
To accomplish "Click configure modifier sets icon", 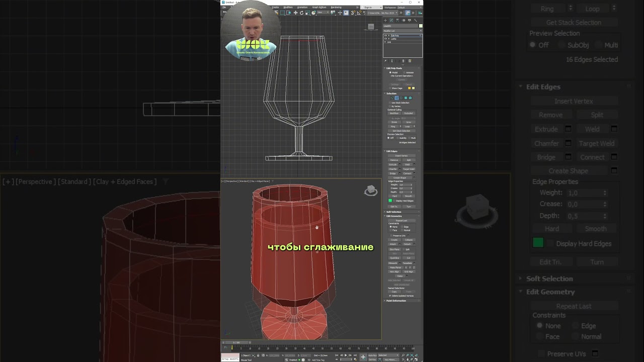I will click(410, 61).
